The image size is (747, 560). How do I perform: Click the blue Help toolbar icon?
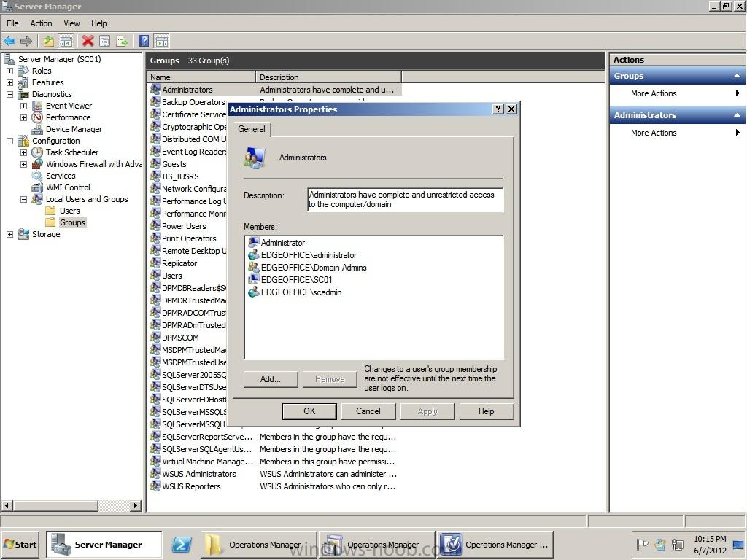point(144,41)
